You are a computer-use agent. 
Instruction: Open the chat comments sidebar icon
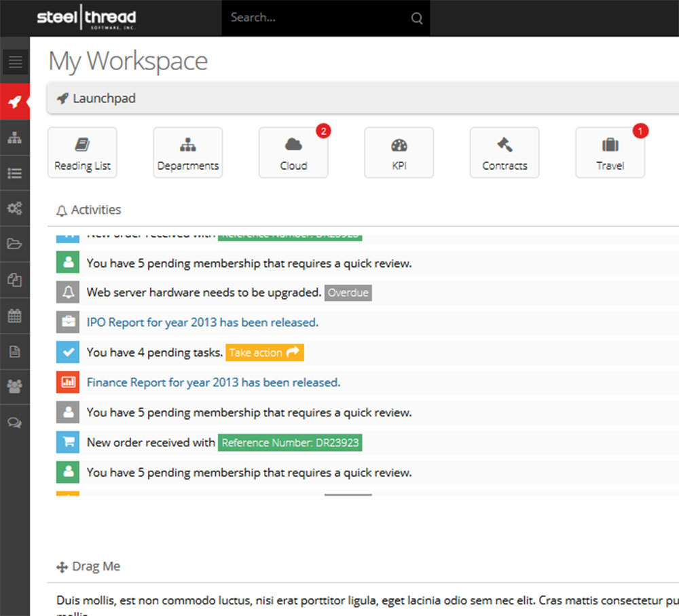coord(15,422)
